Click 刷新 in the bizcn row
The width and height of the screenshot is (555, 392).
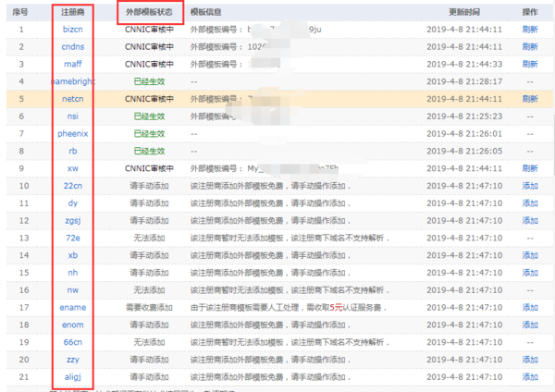(x=530, y=30)
